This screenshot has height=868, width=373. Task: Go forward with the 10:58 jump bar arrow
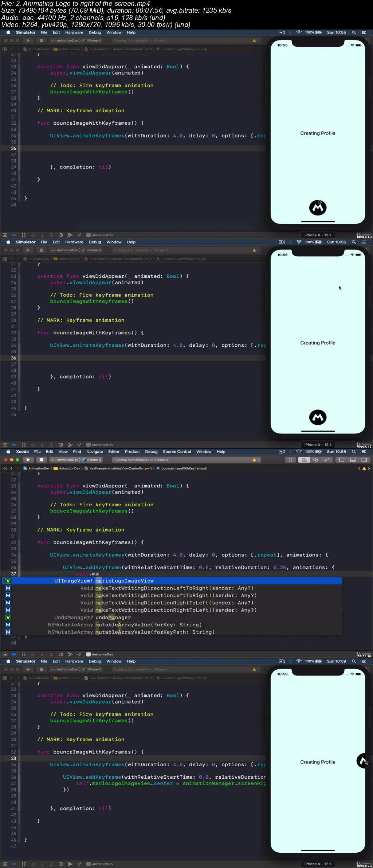point(18,468)
